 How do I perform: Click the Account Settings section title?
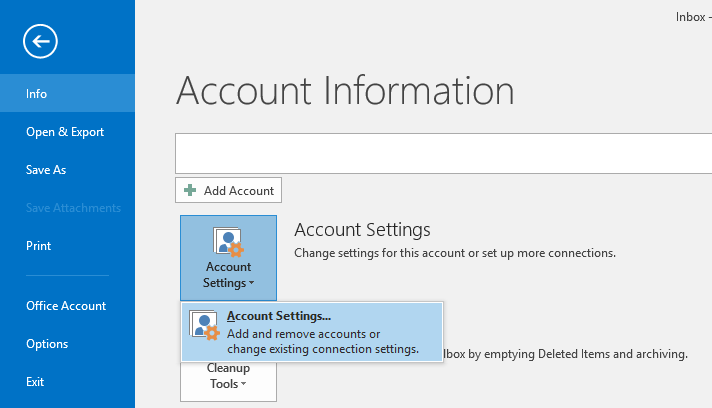pos(362,230)
